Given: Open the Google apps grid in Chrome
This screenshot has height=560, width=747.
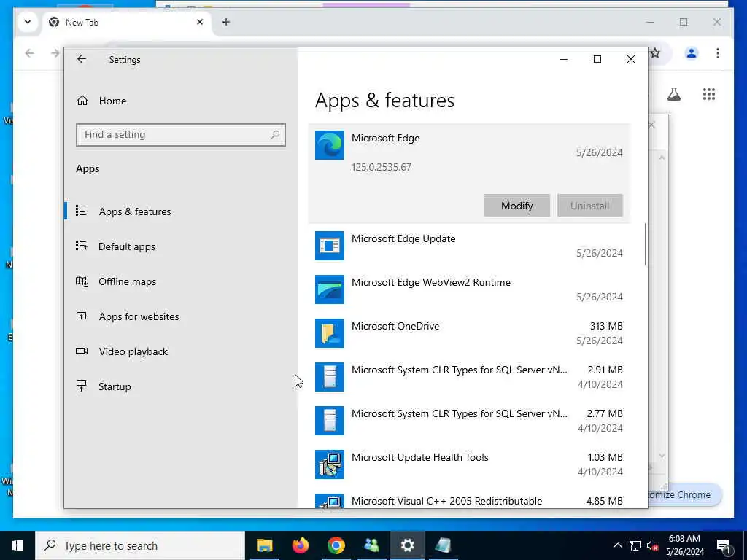Looking at the screenshot, I should [709, 94].
